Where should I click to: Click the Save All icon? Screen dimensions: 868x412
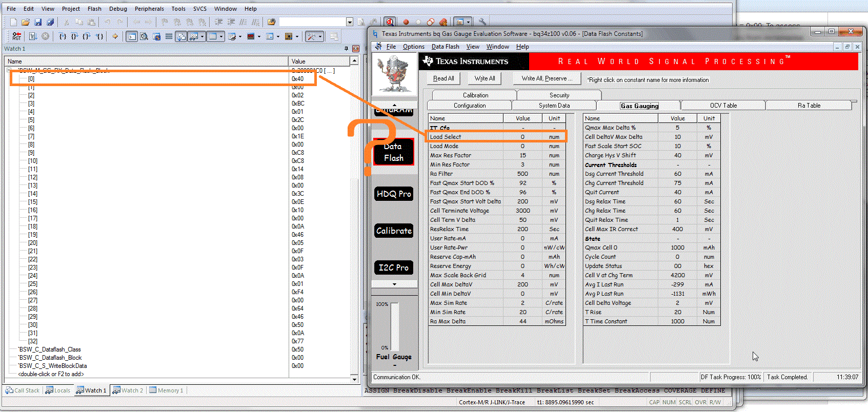50,22
